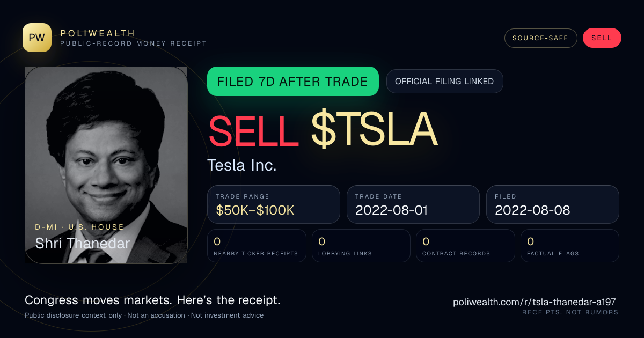Select the Trade Range $50K–$100K card

tap(274, 204)
